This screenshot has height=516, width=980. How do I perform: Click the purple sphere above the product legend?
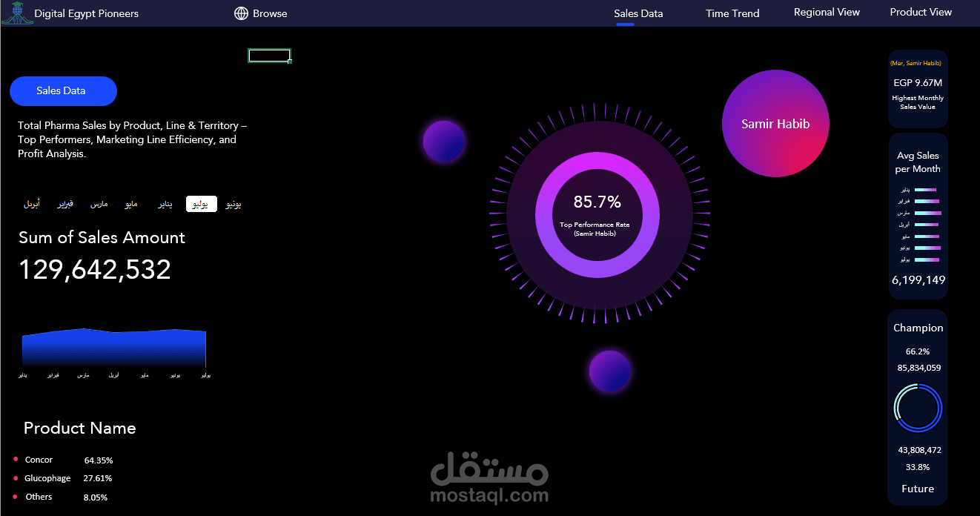click(x=444, y=142)
